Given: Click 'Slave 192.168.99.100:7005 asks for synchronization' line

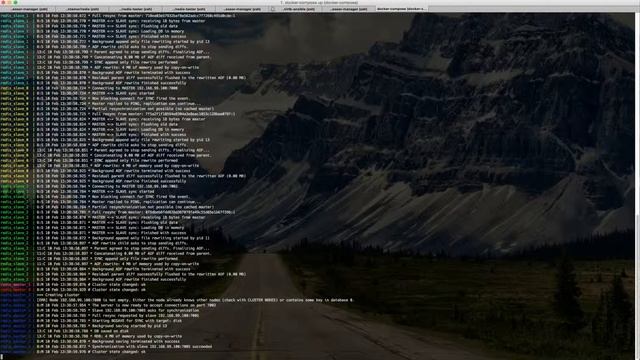Looking at the screenshot, I should [x=118, y=310].
